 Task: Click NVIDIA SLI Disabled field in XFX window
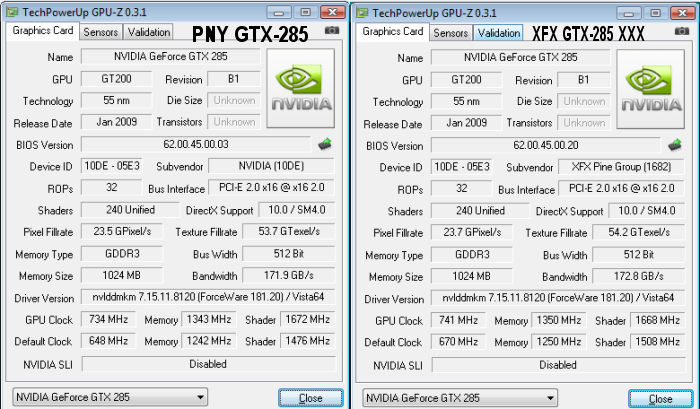[x=558, y=365]
